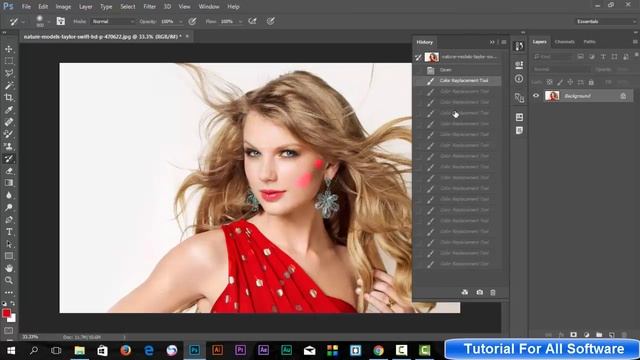Toggle lock transparent pixels in Layers
This screenshot has height=360, width=640.
coord(550,82)
